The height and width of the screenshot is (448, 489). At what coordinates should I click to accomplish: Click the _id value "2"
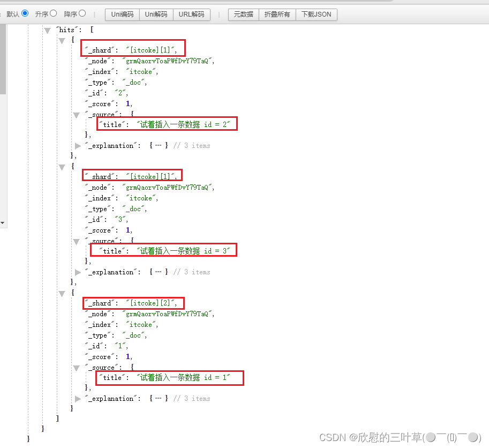120,93
